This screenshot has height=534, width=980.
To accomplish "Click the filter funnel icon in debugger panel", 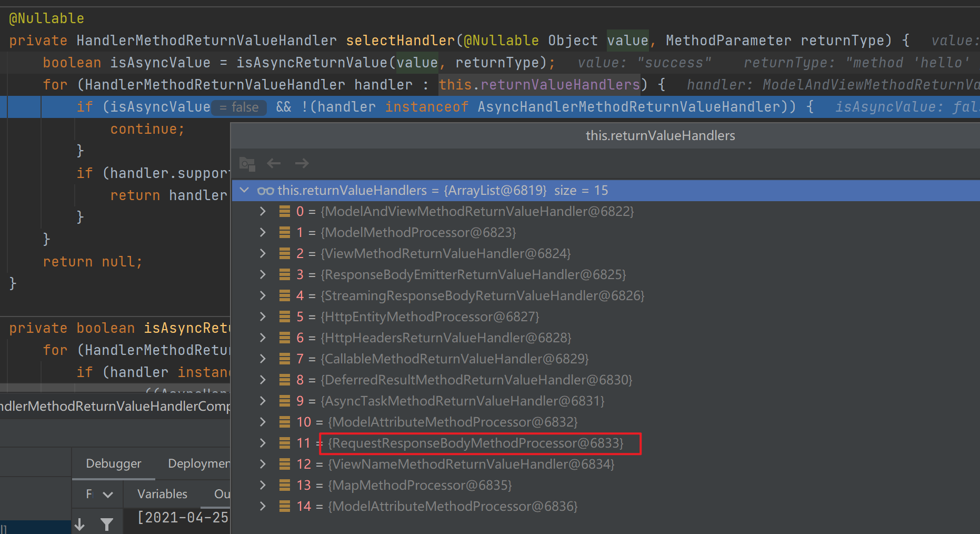I will (x=107, y=524).
